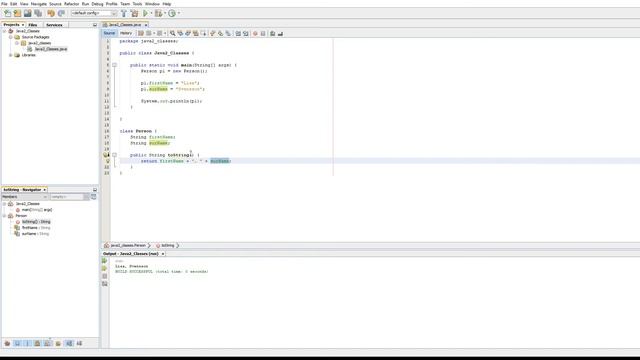Run the project with the green play icon
The height and width of the screenshot is (360, 640).
[145, 13]
